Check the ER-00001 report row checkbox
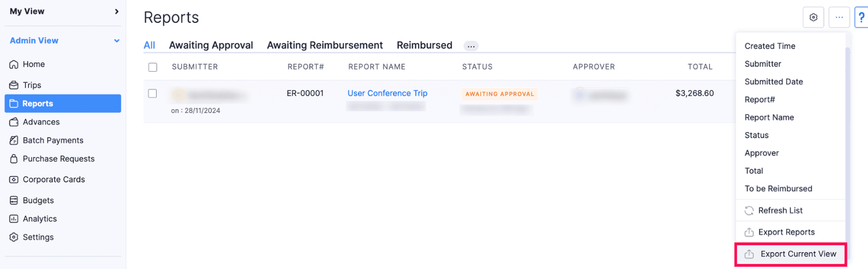868x269 pixels. pos(153,93)
